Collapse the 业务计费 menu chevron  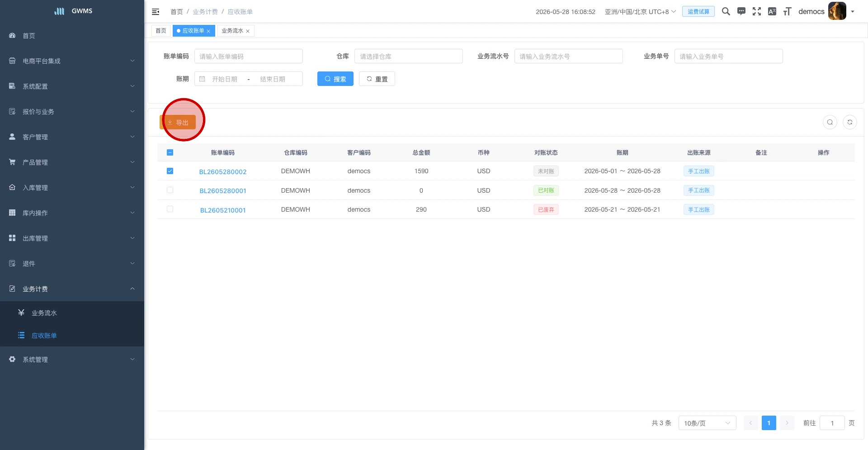132,289
